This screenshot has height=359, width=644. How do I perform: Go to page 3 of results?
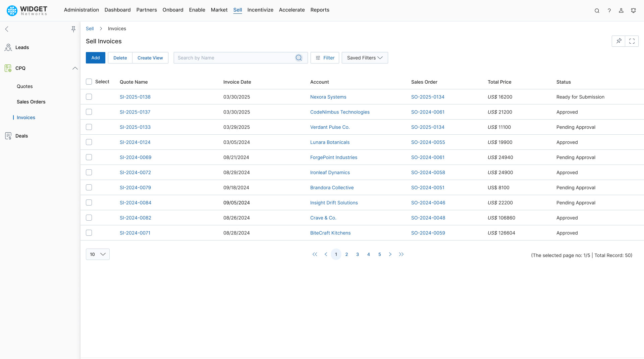358,255
